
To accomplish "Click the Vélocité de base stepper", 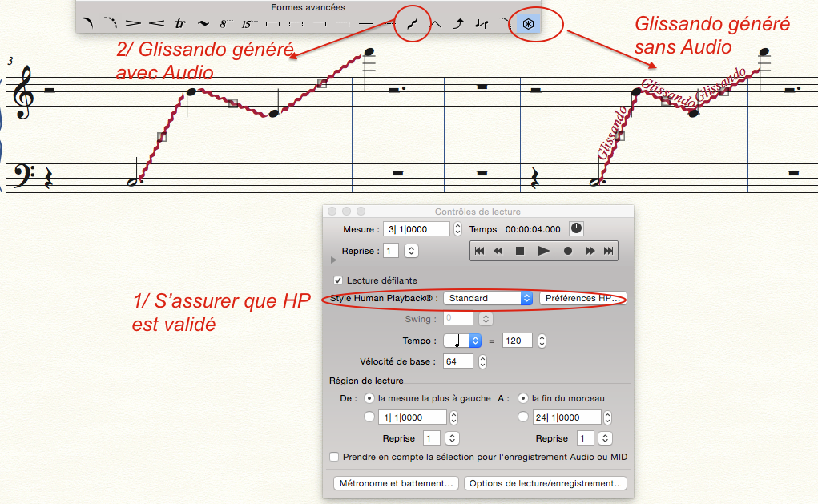I will pos(483,361).
